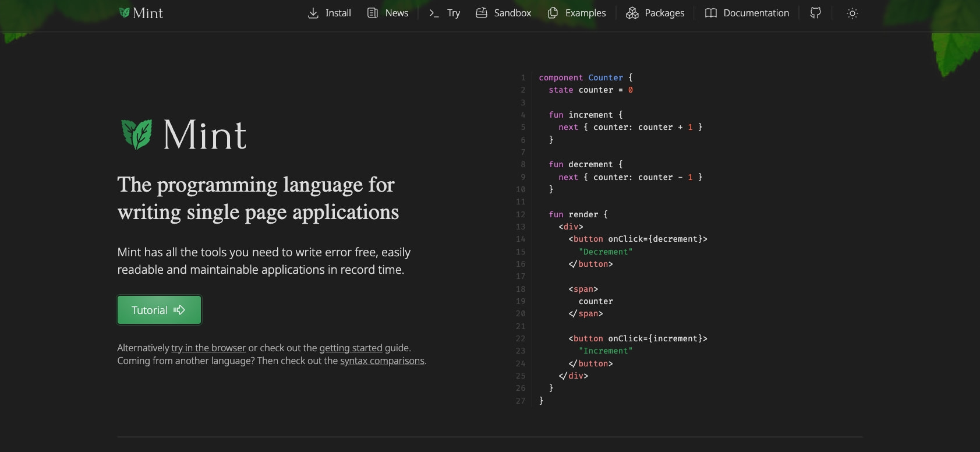
Task: Toggle light mode with sun icon
Action: point(852,13)
